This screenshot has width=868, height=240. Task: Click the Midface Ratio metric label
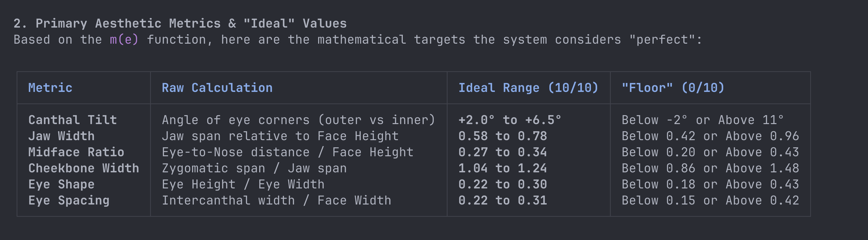tap(76, 152)
